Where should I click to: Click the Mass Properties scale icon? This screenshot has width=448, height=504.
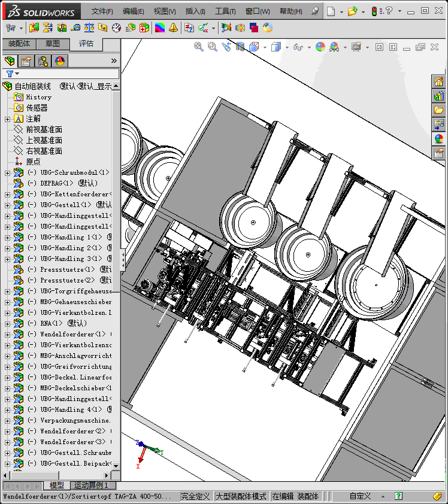(89, 28)
